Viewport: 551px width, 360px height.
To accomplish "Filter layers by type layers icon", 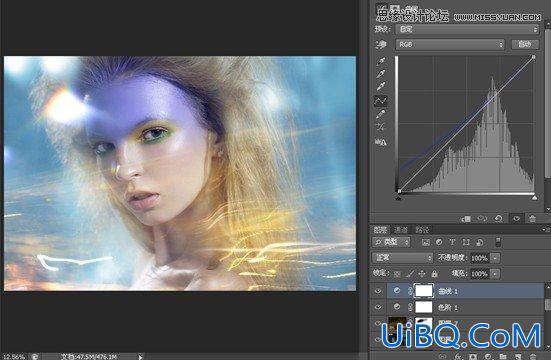I will 452,242.
